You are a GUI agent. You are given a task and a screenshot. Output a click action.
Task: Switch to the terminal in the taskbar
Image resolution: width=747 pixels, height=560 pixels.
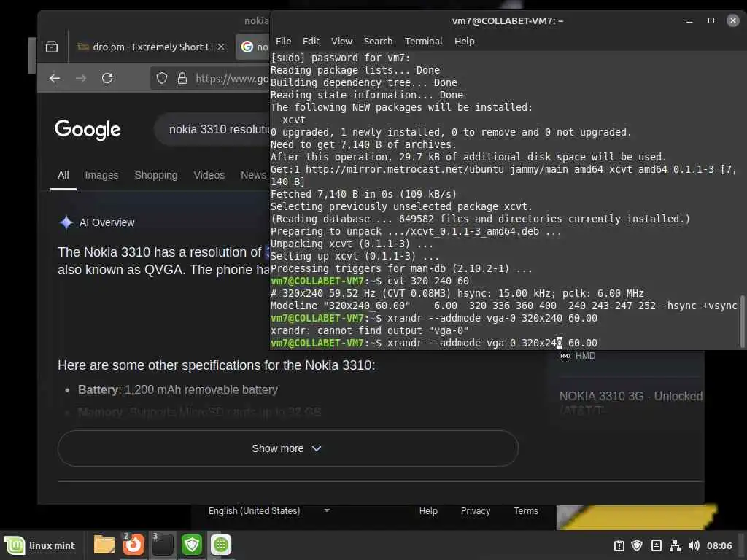point(163,545)
